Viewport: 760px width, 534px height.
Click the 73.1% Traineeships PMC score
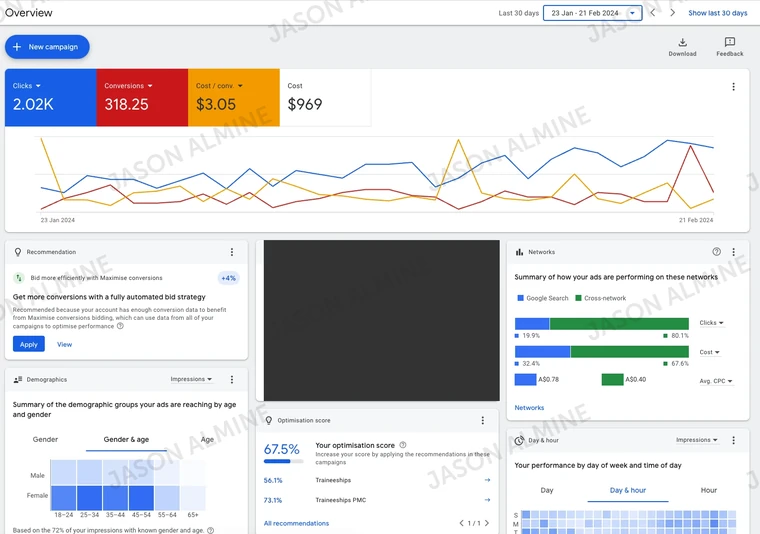pos(273,500)
